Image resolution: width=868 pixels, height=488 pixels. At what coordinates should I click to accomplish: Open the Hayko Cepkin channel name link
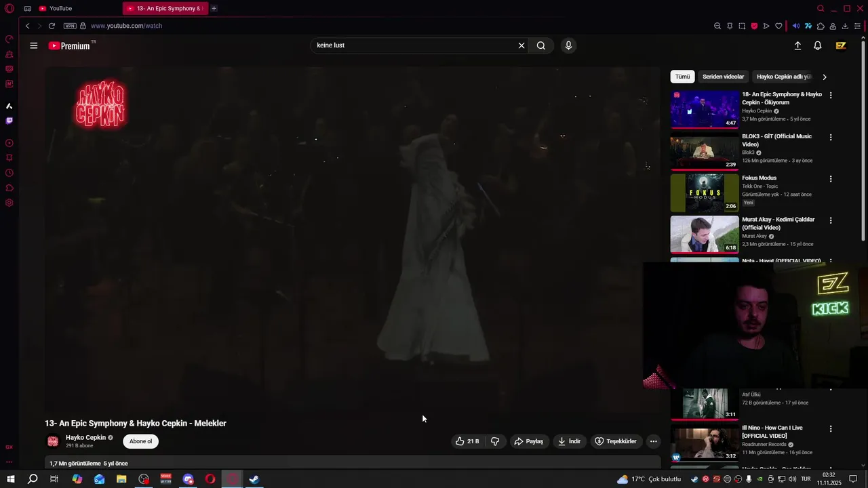tap(85, 438)
